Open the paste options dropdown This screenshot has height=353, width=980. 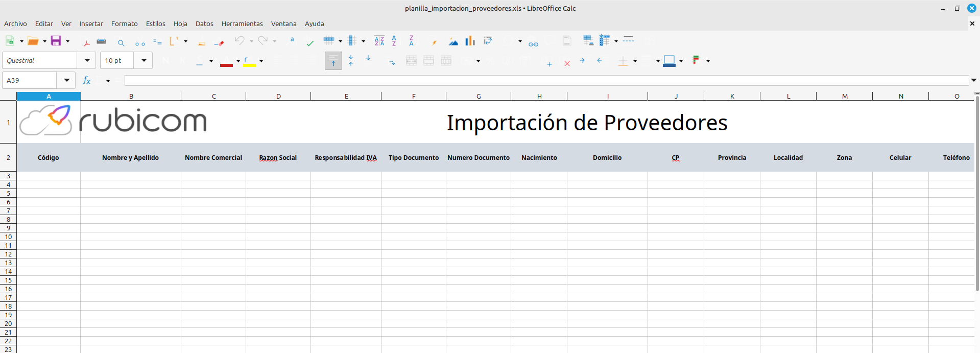click(186, 41)
